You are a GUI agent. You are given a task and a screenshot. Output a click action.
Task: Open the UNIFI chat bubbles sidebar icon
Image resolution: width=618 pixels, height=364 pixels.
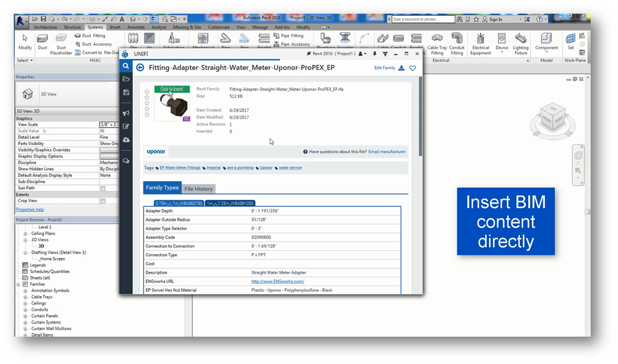click(x=126, y=161)
